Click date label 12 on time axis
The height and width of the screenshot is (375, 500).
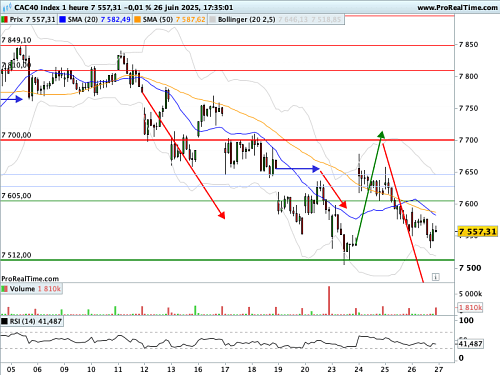click(x=144, y=369)
